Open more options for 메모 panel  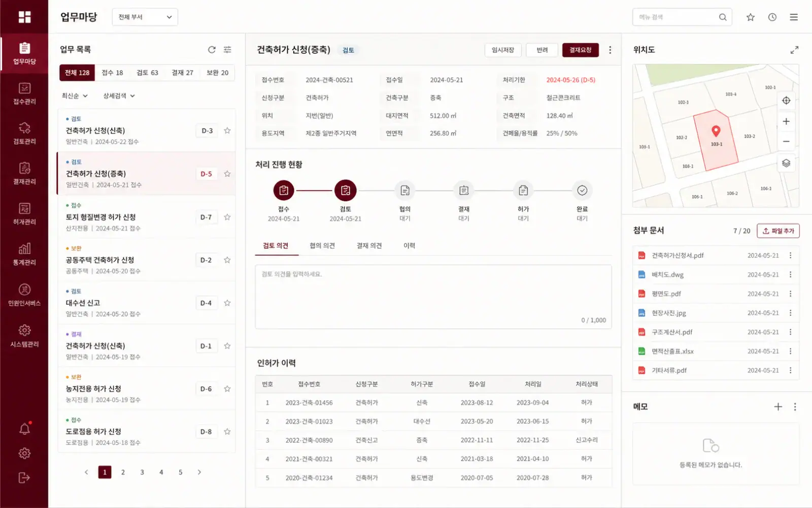795,406
